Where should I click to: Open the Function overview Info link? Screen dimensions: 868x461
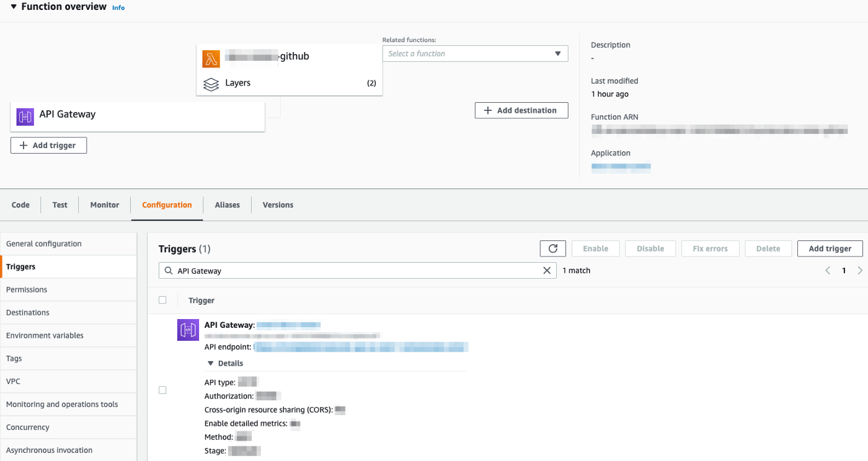[x=118, y=7]
